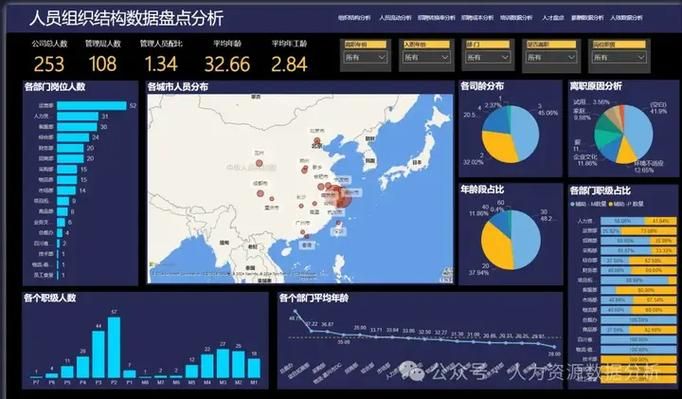Select the 28.00 end point on age line
Image resolution: width=682 pixels, height=399 pixels.
click(x=555, y=347)
